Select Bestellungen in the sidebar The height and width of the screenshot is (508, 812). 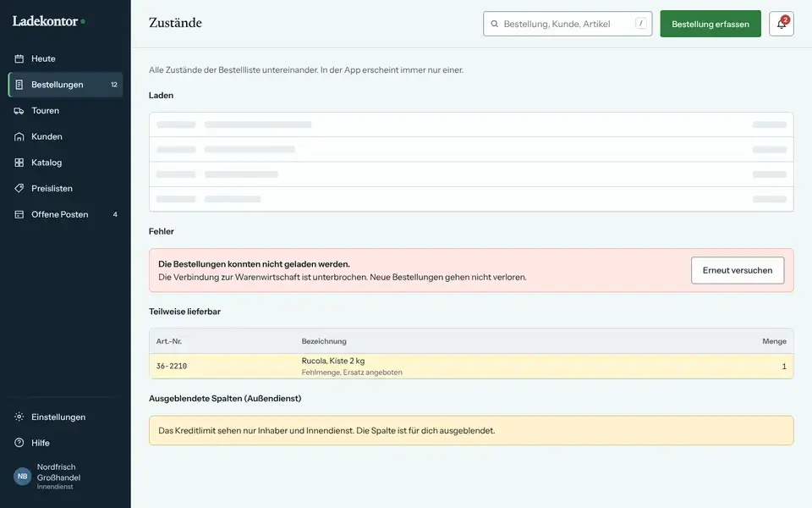[65, 85]
